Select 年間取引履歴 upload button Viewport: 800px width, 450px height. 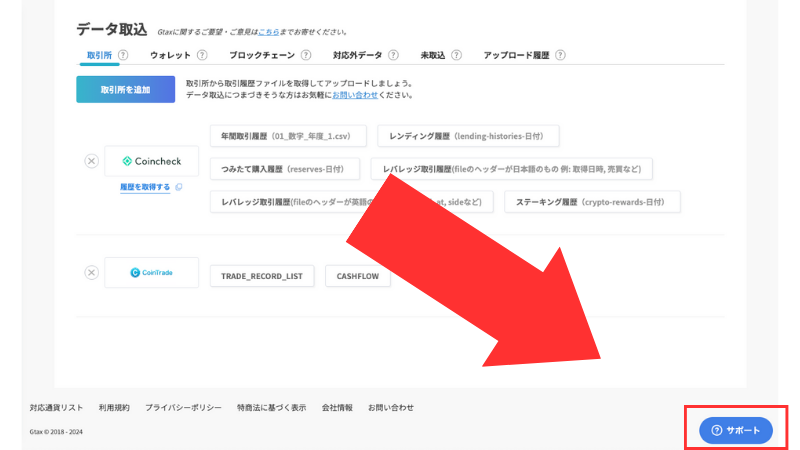[x=288, y=136]
